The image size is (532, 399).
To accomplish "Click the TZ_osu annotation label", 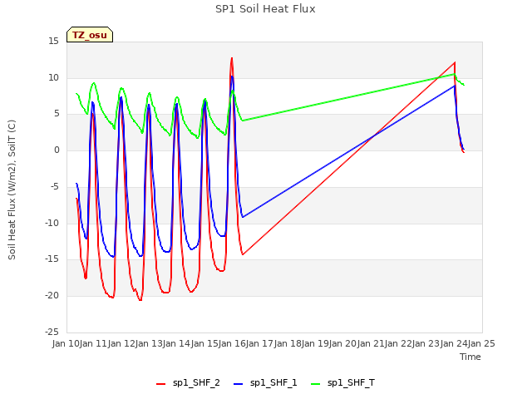I will coord(90,35).
